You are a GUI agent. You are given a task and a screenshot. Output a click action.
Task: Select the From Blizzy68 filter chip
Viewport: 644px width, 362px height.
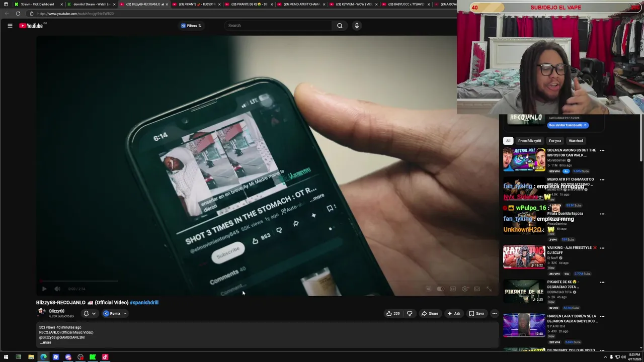tap(529, 141)
